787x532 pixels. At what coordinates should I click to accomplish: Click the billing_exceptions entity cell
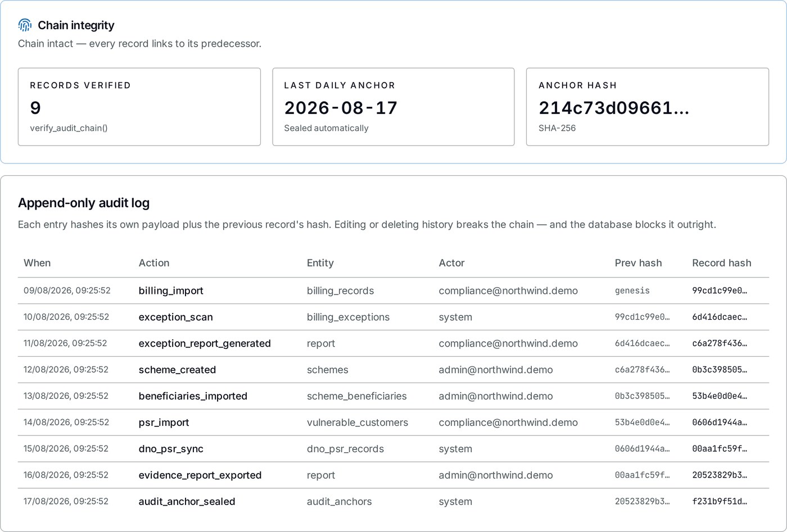[348, 317]
